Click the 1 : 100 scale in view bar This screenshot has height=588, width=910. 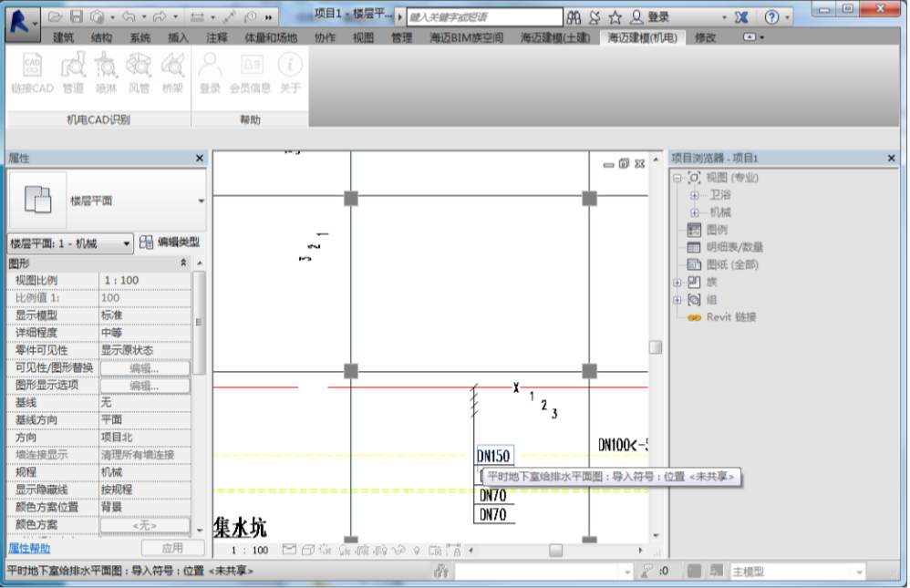[x=250, y=551]
